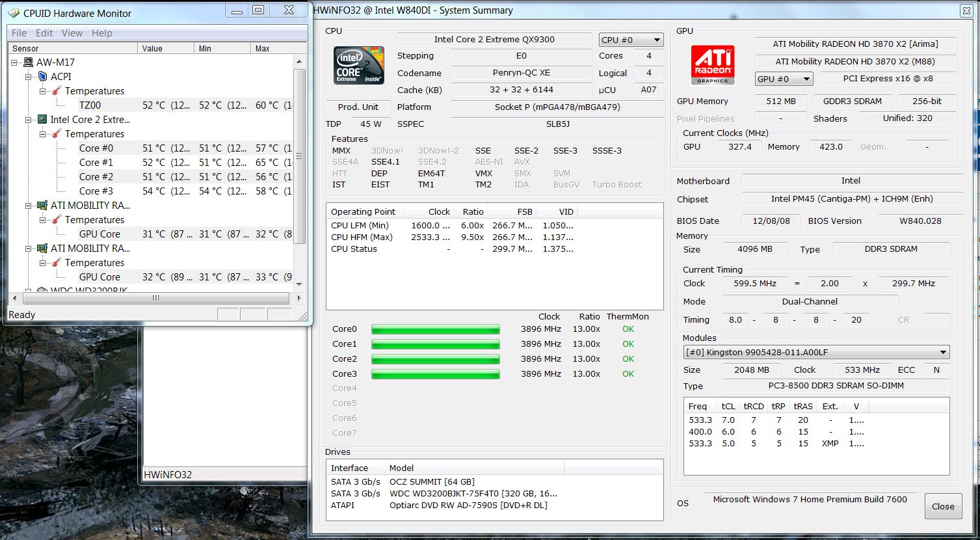Click the Dual-Channel memory mode field
The image size is (980, 540).
[810, 302]
